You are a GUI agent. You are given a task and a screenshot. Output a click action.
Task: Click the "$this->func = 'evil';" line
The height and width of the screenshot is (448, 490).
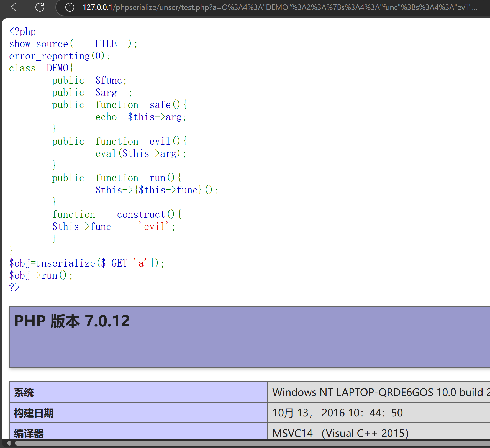click(x=114, y=227)
